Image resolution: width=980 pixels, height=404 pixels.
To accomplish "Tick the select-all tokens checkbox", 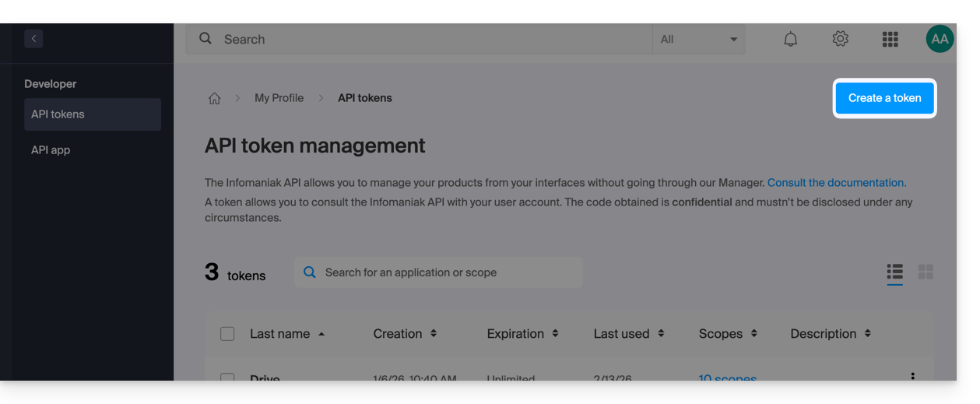I will click(x=227, y=334).
